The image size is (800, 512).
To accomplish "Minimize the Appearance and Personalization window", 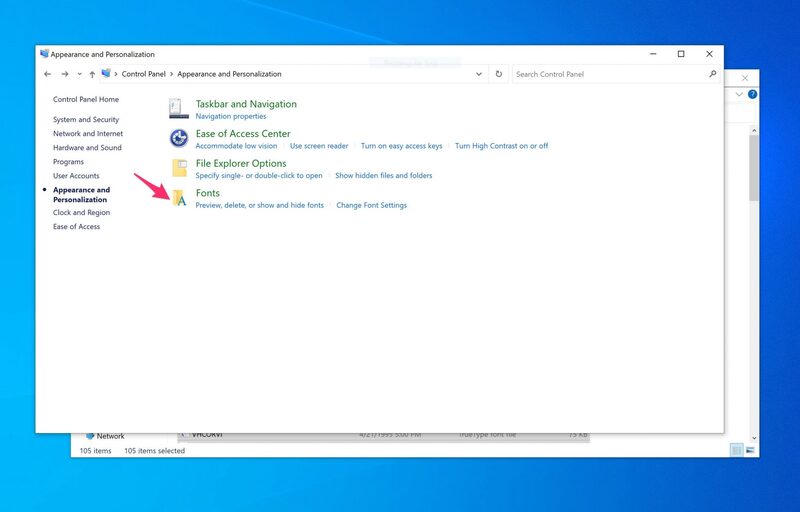I will click(653, 54).
